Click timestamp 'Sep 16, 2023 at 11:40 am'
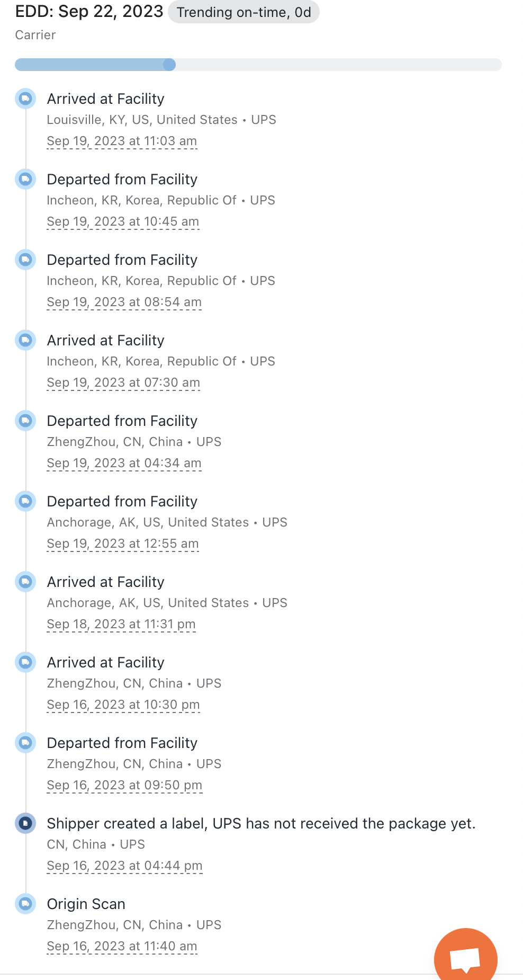This screenshot has width=523, height=980. pos(122,946)
